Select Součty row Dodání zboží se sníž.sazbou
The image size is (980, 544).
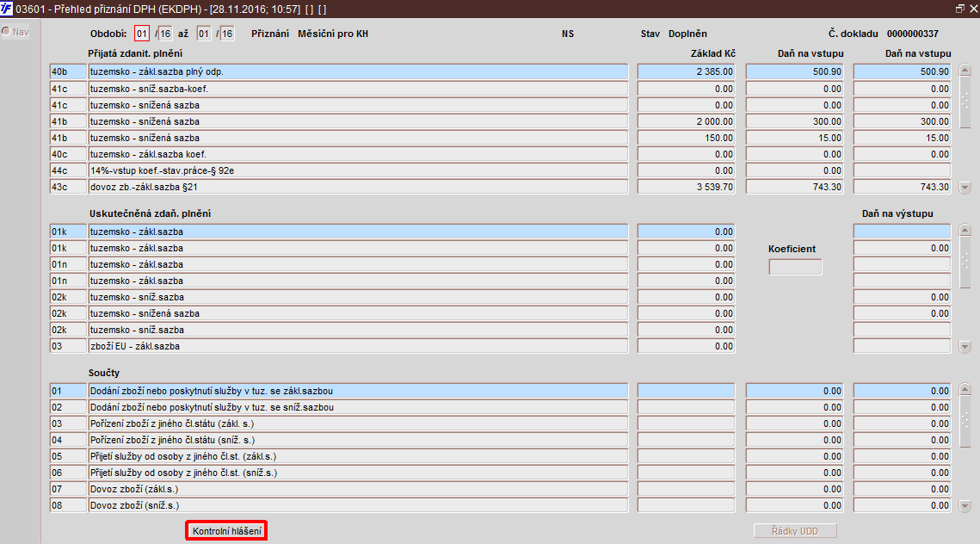point(358,407)
